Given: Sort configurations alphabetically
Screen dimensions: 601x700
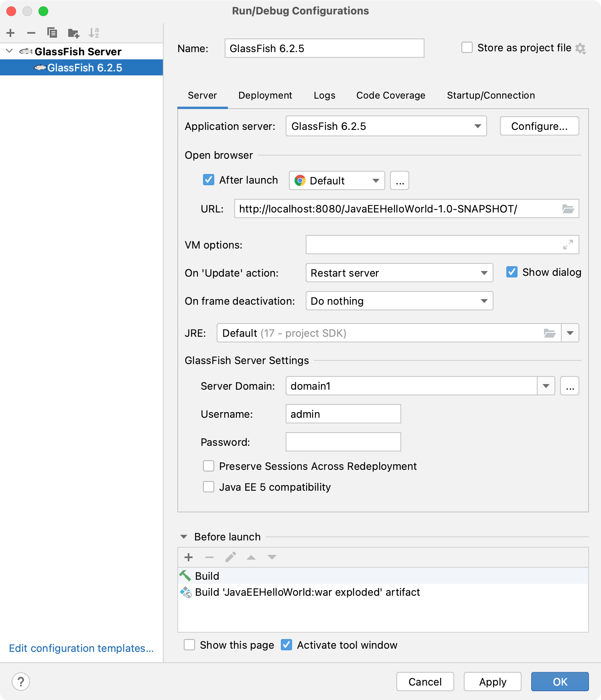Looking at the screenshot, I should click(x=94, y=33).
